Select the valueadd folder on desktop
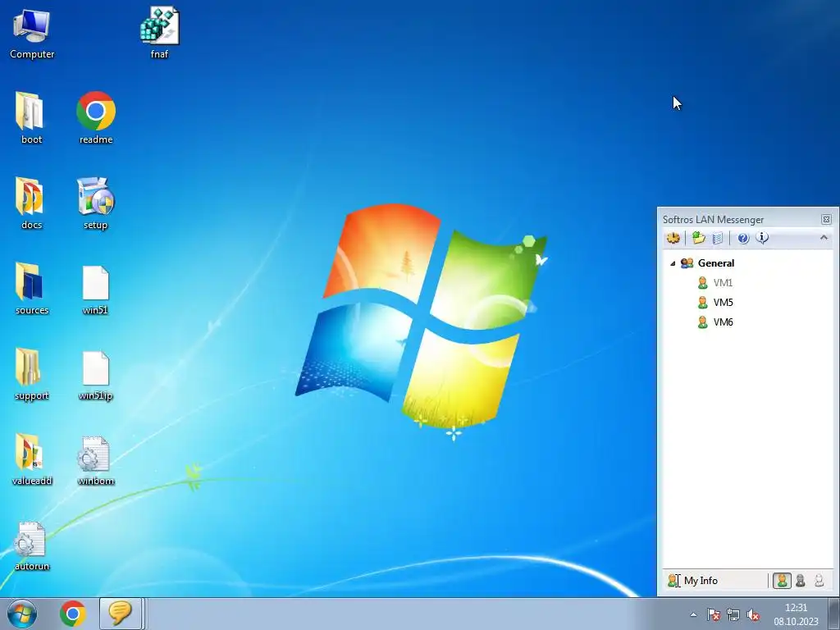The width and height of the screenshot is (840, 630). (x=32, y=459)
